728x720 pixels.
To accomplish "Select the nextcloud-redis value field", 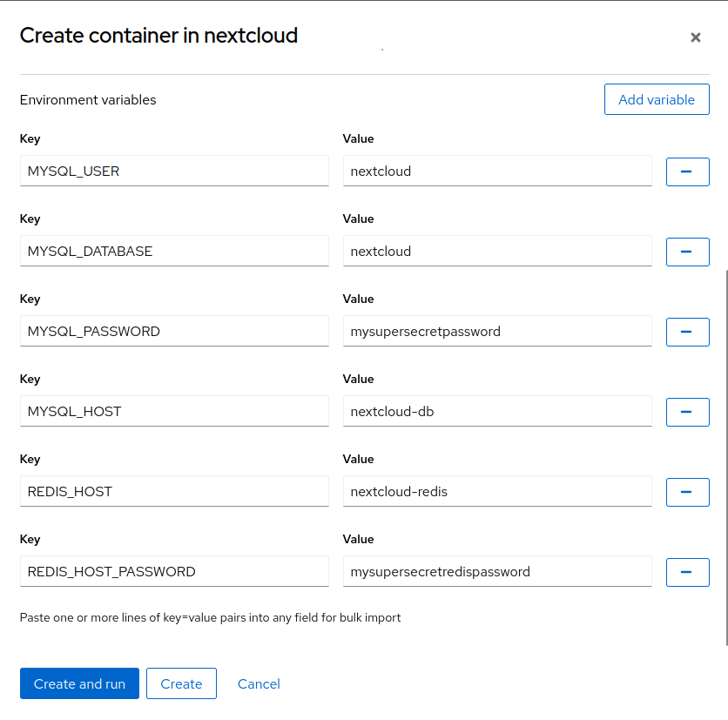I will [497, 492].
